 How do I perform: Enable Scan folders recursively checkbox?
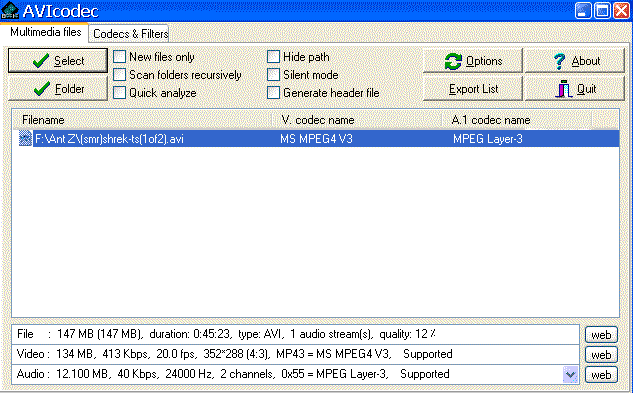[119, 75]
